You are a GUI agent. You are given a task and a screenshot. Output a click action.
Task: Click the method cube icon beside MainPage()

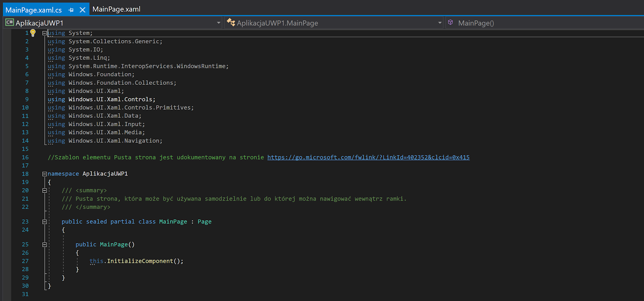451,23
